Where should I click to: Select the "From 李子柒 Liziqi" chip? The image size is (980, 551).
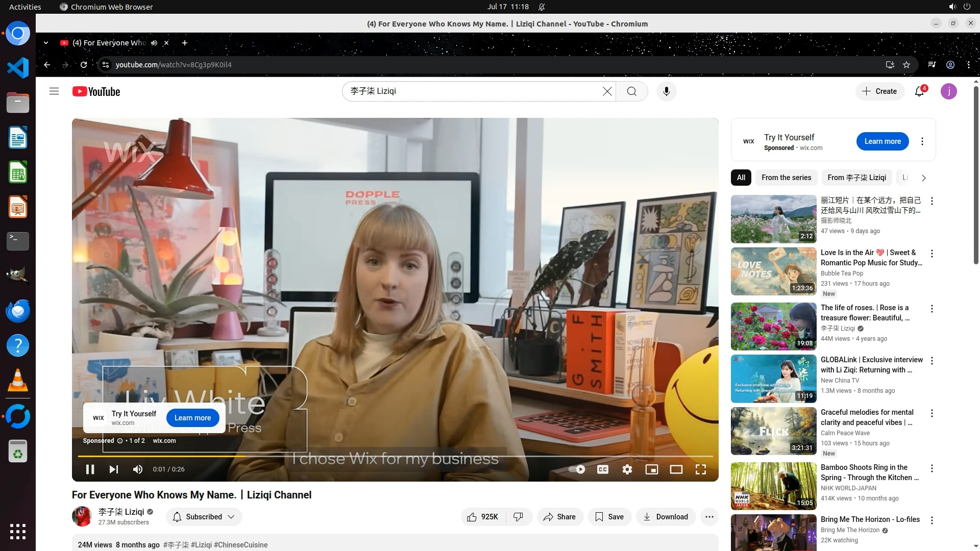click(x=856, y=178)
